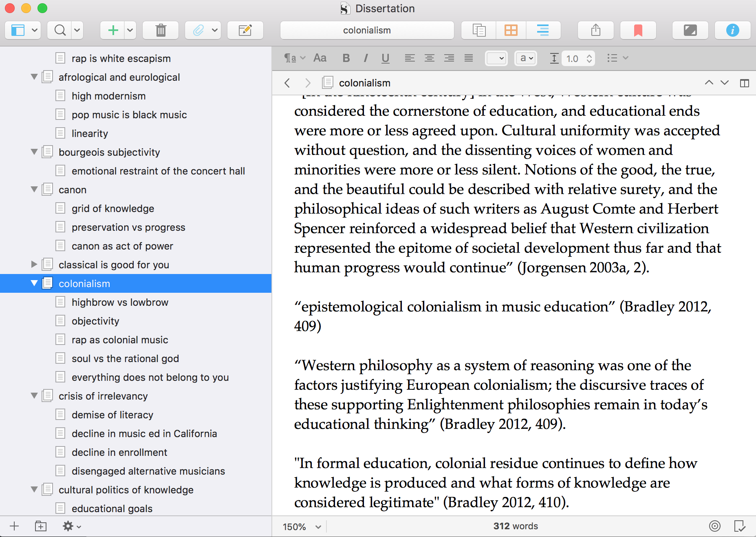Viewport: 756px width, 537px height.
Task: Open binder footer gear menu
Action: click(72, 526)
